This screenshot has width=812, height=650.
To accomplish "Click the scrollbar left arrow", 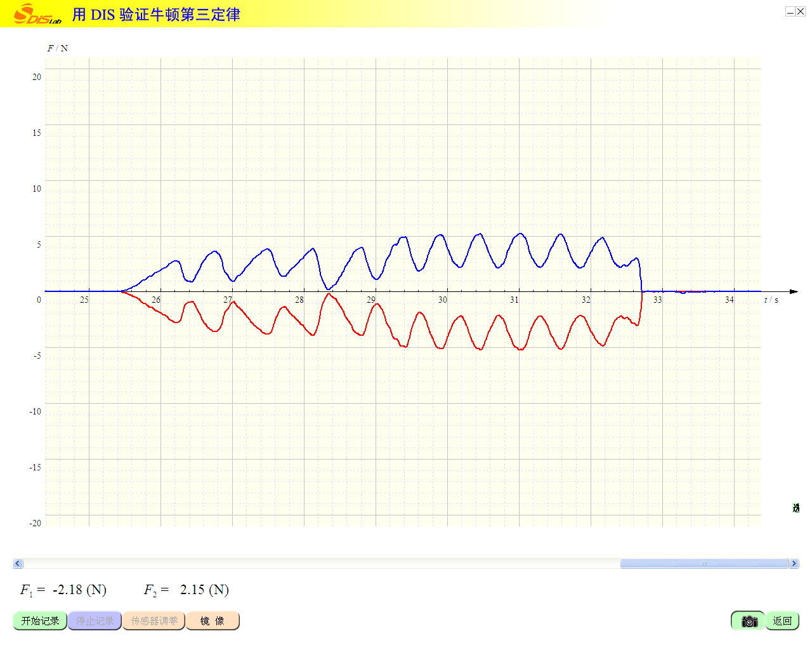I will pos(18,564).
